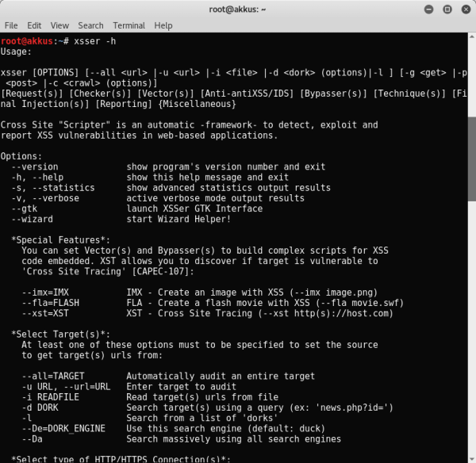Open the File menu

pyautogui.click(x=11, y=25)
